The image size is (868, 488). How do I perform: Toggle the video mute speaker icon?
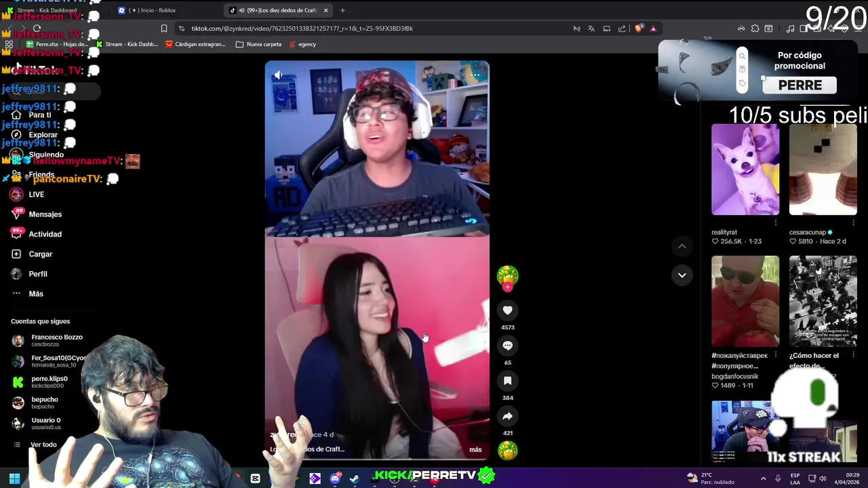pyautogui.click(x=277, y=75)
